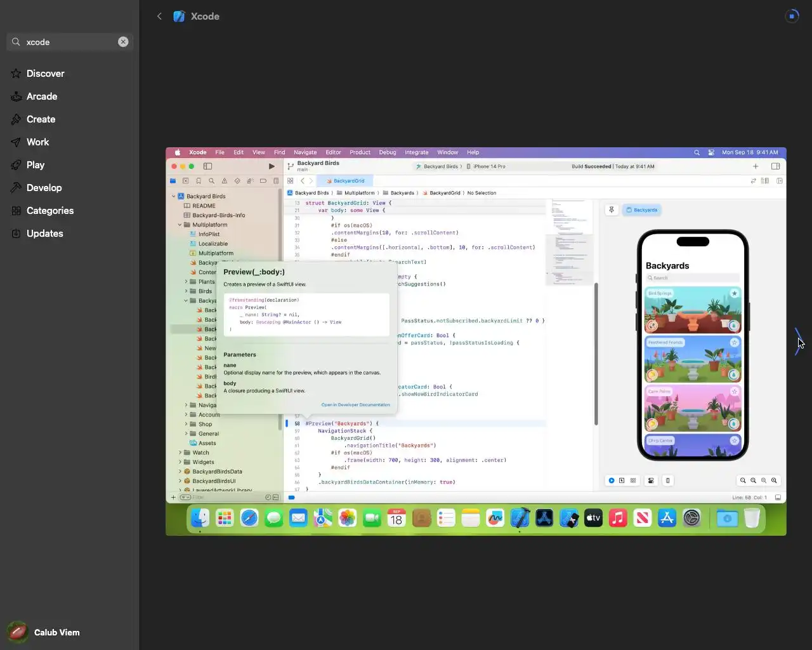
Task: Click the Trash icon in the Dock
Action: coord(752,518)
